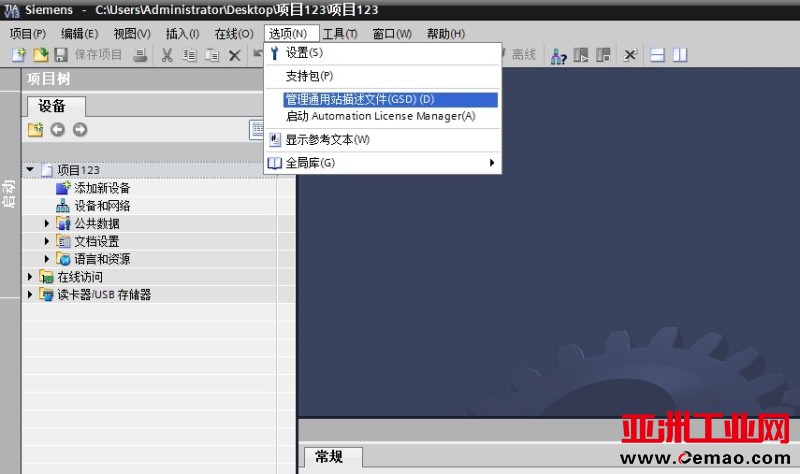Click the cut scissors icon
This screenshot has height=474, width=800.
(x=167, y=55)
